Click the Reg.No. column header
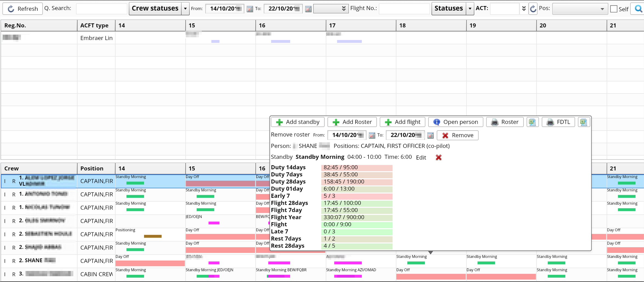 click(39, 26)
